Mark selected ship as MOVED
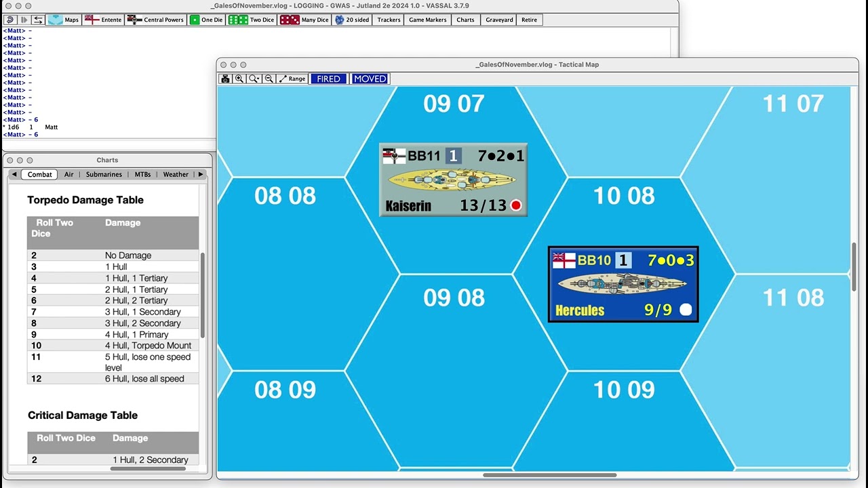This screenshot has height=488, width=868. tap(370, 79)
